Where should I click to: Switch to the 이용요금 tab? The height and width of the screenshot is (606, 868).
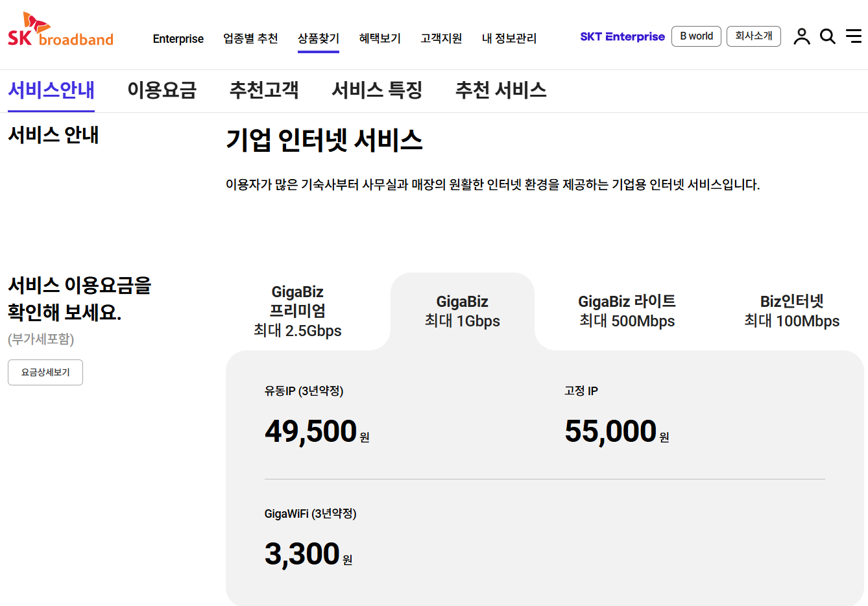click(162, 90)
